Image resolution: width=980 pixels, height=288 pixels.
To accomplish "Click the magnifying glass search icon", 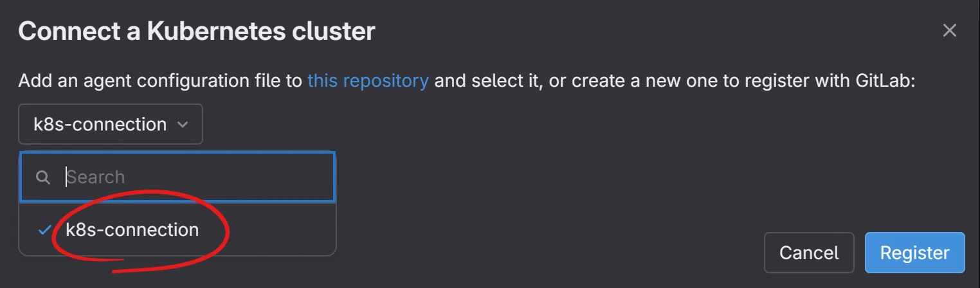I will click(x=43, y=177).
